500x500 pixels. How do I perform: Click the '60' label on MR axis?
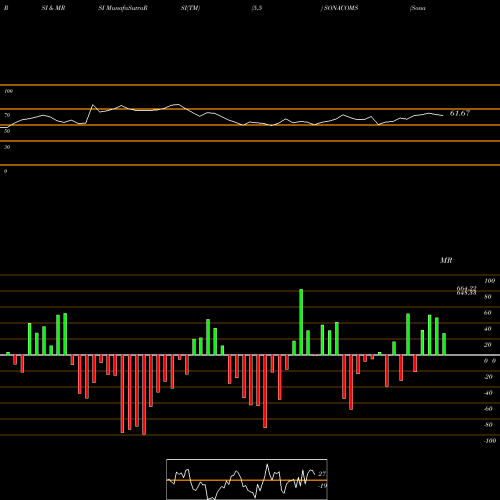(488, 313)
